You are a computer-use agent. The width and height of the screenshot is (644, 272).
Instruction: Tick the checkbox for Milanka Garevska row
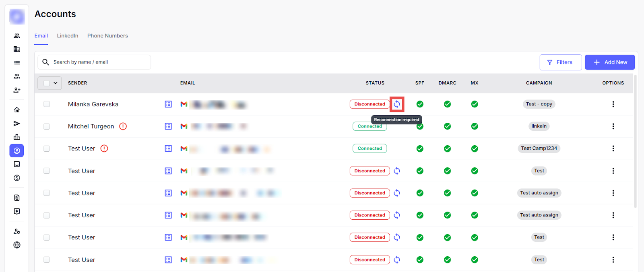pyautogui.click(x=47, y=104)
